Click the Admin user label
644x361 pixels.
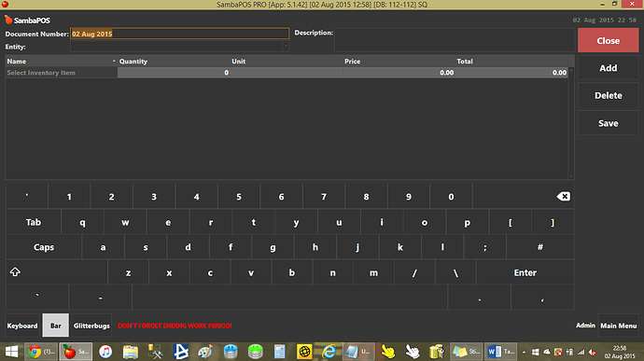[x=585, y=326]
